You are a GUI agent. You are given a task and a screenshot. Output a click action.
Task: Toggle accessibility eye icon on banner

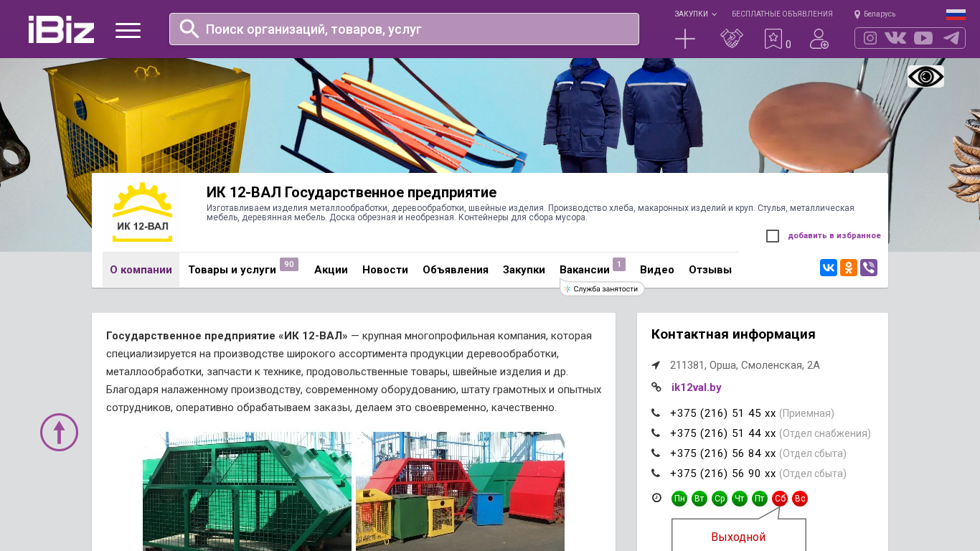point(925,76)
